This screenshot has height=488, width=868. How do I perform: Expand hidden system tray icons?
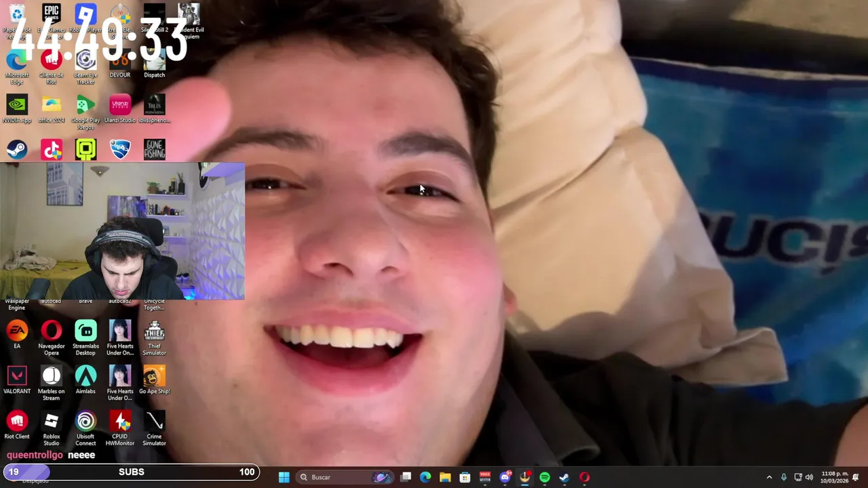point(769,477)
